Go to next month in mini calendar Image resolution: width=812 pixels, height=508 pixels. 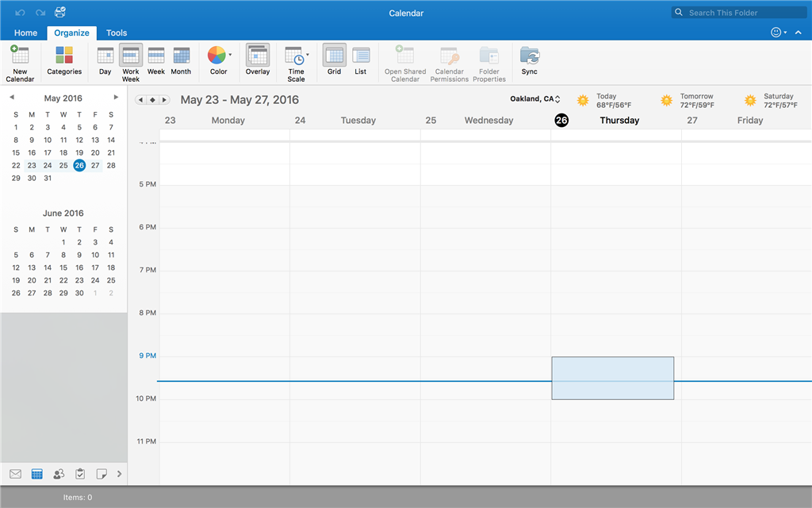coord(116,97)
